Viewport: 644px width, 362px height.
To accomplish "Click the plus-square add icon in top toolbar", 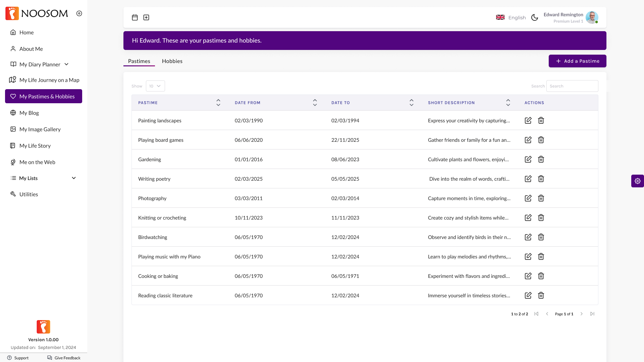I will point(146,17).
